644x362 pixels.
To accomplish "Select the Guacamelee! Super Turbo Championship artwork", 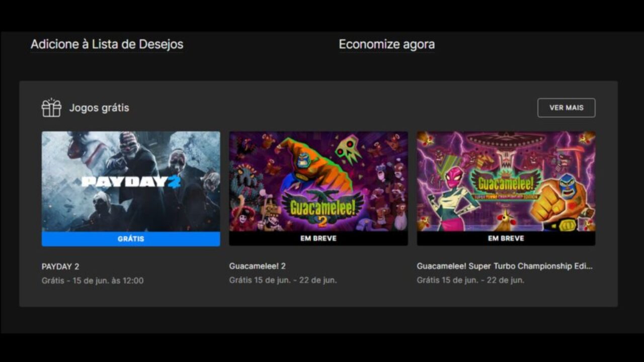I will click(506, 182).
